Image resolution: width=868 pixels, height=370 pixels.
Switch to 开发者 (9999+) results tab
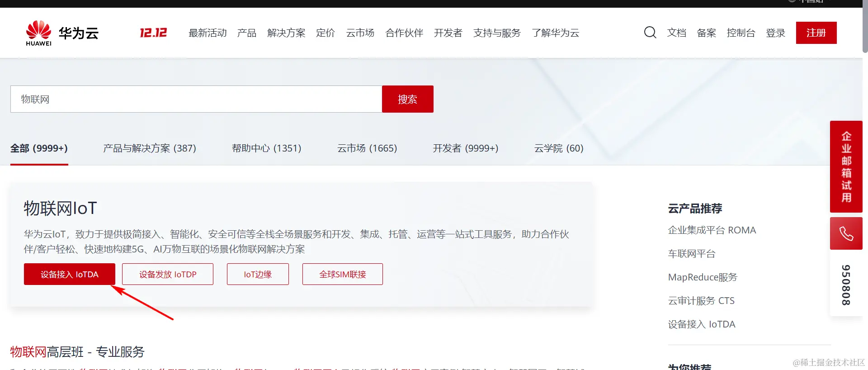[466, 148]
